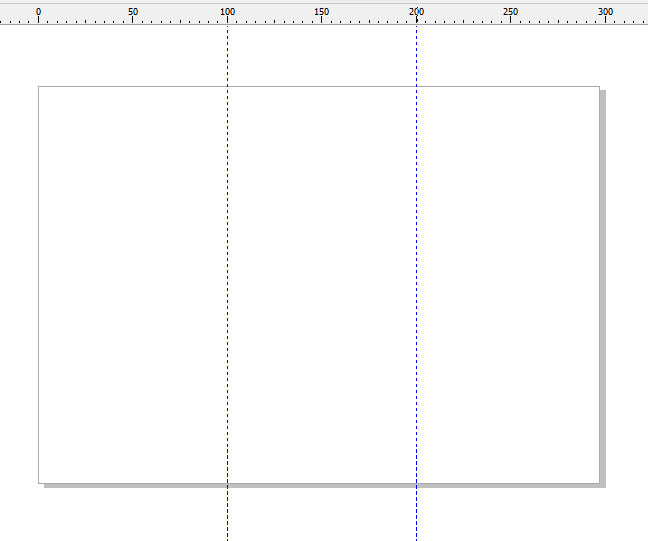Click the 50 mark on the ruler

click(x=133, y=12)
